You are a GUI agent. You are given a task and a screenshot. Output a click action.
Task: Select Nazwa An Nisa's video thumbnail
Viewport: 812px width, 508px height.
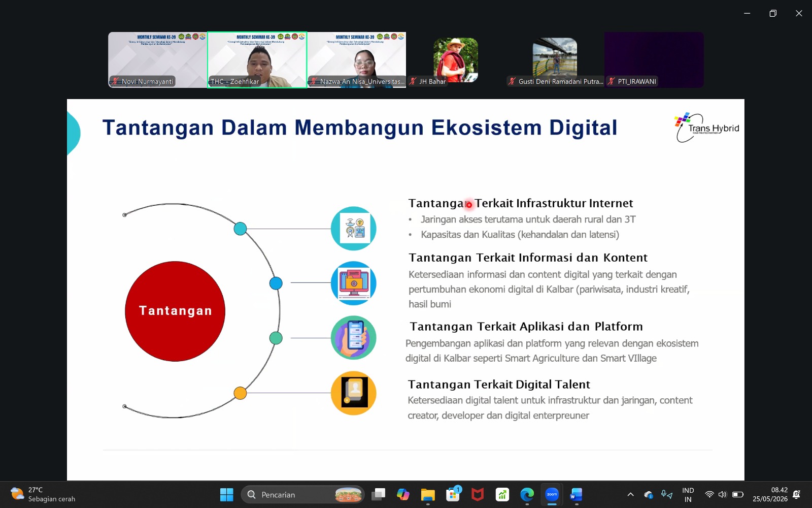click(357, 60)
